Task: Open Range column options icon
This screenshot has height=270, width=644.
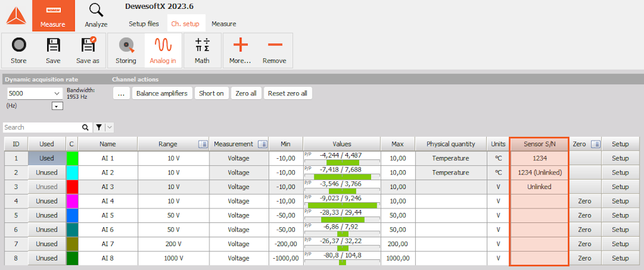Action: (x=203, y=144)
